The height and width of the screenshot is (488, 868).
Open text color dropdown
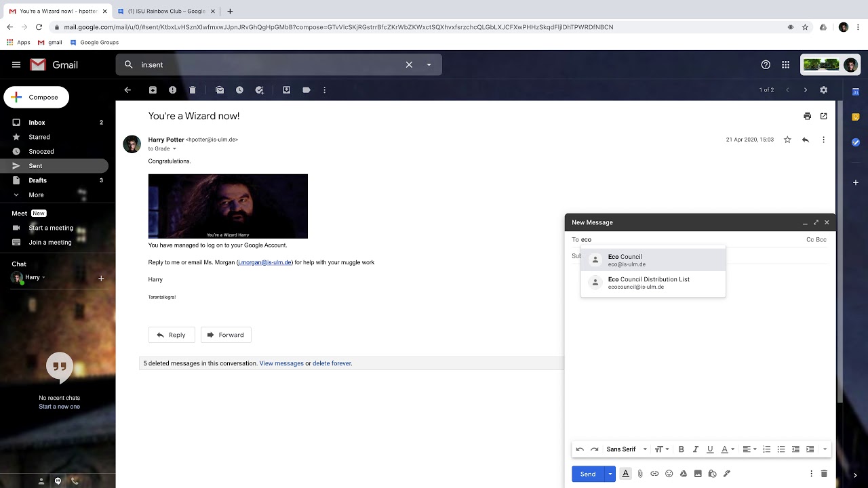pos(728,449)
